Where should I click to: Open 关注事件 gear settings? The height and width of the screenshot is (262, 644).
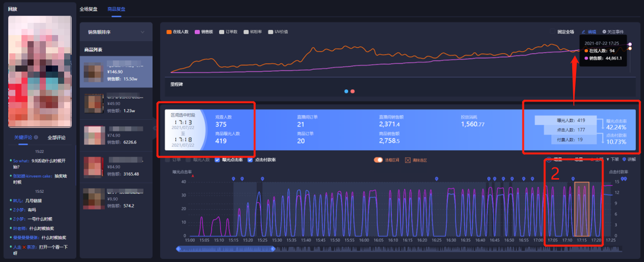(604, 32)
